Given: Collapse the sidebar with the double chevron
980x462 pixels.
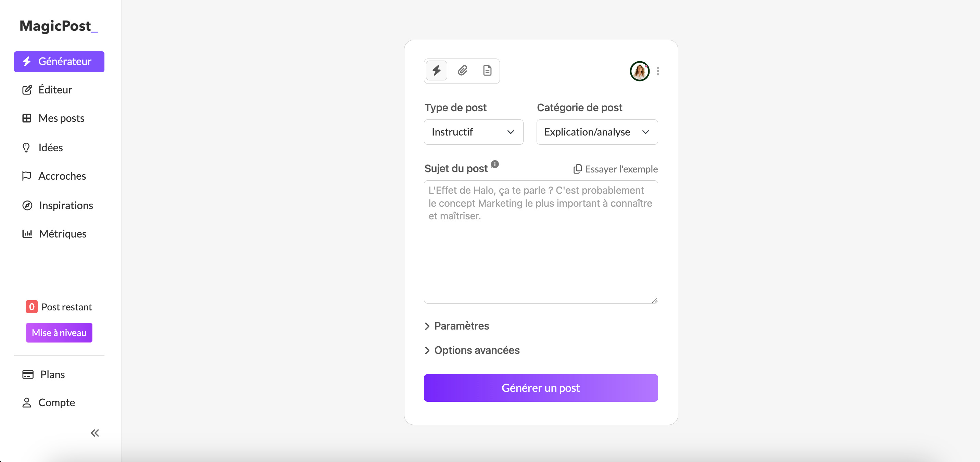Looking at the screenshot, I should point(95,433).
